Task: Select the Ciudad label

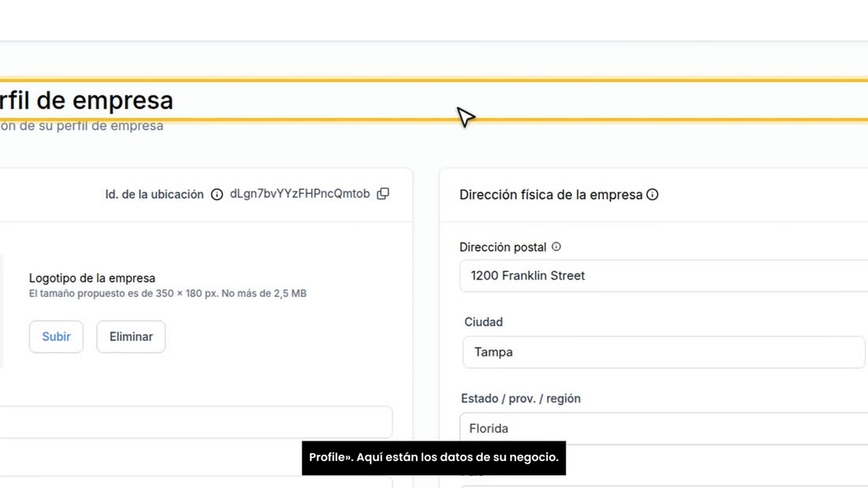Action: [483, 322]
